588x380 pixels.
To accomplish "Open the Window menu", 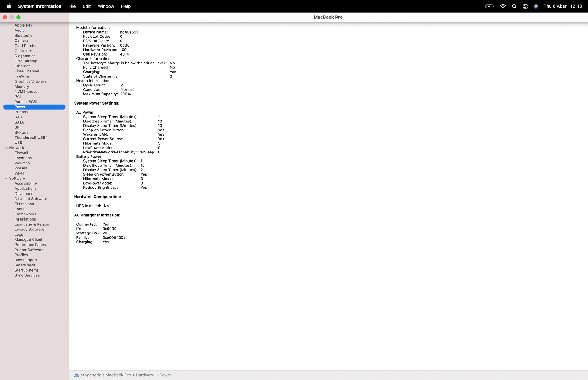I will [x=106, y=6].
